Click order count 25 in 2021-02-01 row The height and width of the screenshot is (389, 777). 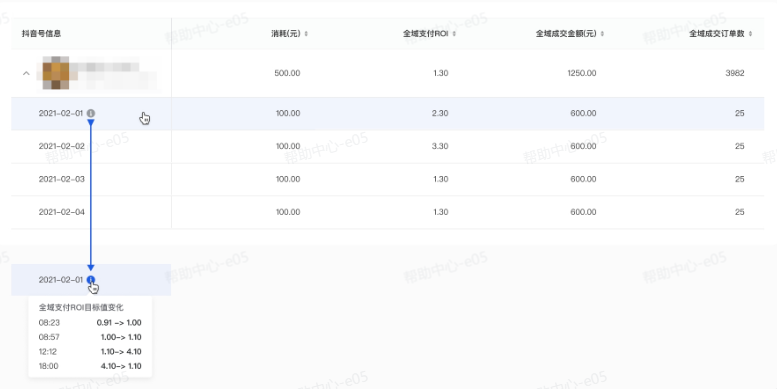pos(740,113)
